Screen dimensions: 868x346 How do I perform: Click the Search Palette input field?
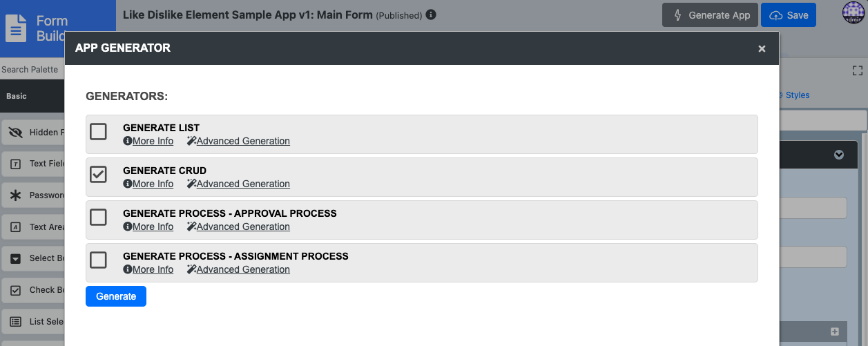(x=31, y=70)
